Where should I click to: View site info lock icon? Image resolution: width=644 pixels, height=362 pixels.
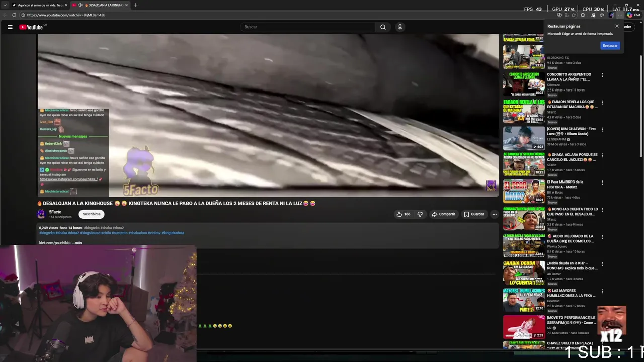click(x=23, y=15)
